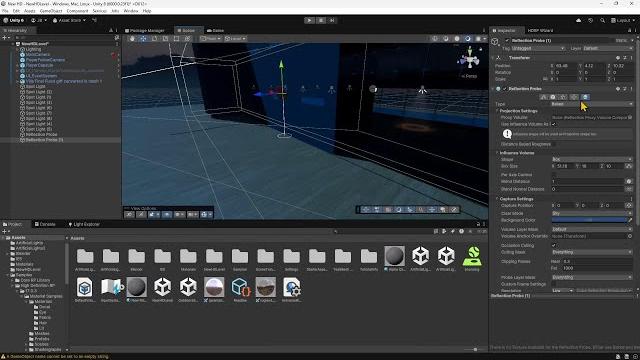This screenshot has width=640, height=360.
Task: Toggle the GameObject active checkbox in Inspector
Action: click(x=507, y=40)
